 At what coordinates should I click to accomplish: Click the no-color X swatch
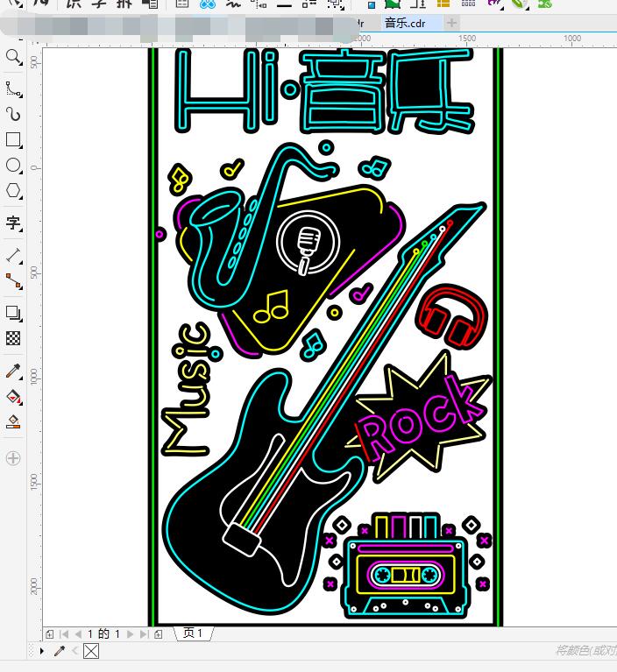[x=91, y=651]
